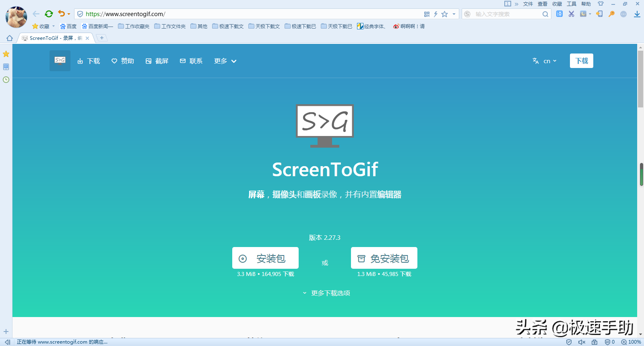
Task: Click the translate icon
Action: [x=559, y=14]
